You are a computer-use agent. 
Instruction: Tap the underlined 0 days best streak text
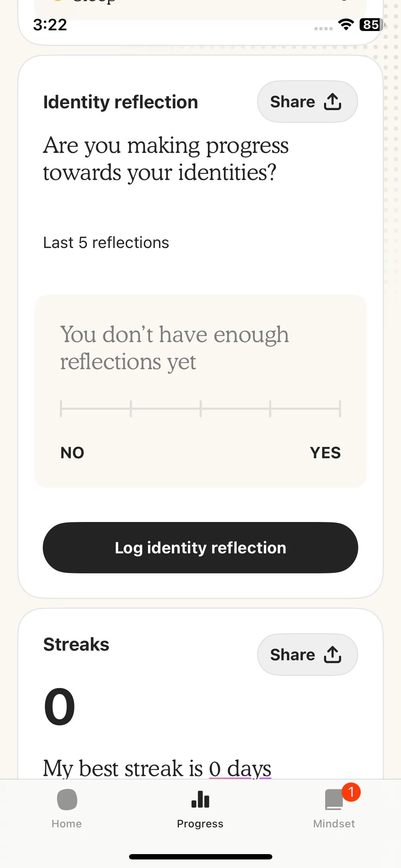[240, 768]
